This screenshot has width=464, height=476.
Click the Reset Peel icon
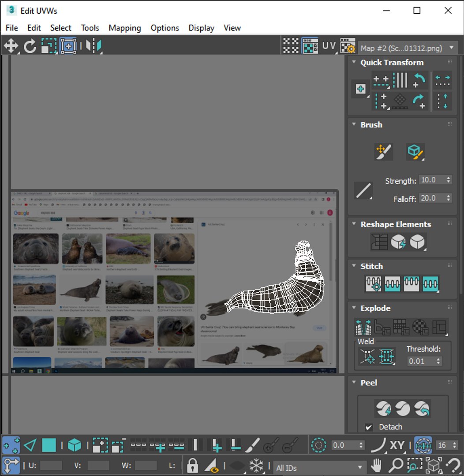point(422,409)
